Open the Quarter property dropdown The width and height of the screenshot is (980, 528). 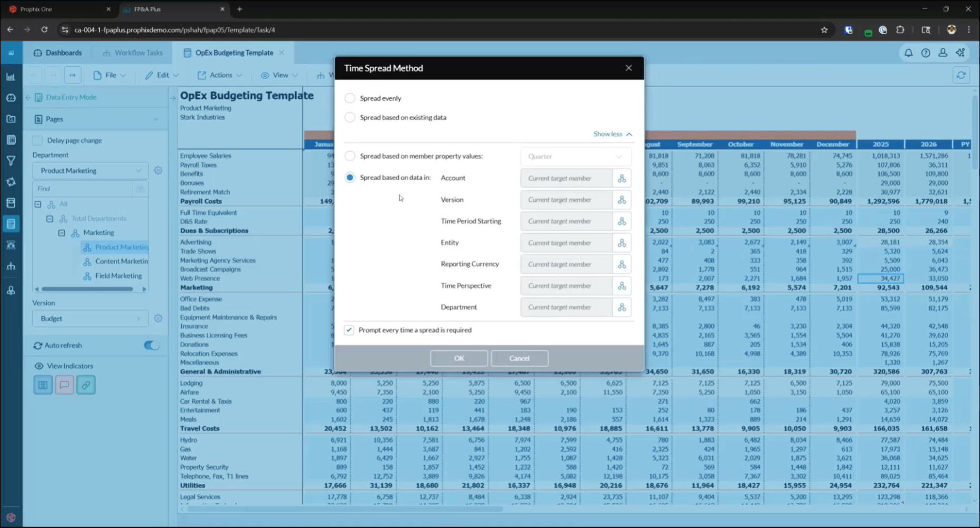575,157
